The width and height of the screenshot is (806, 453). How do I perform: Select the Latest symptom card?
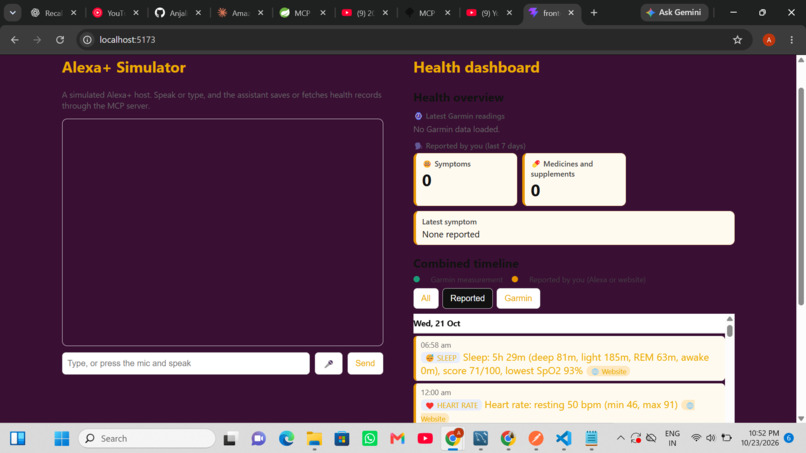[x=574, y=228]
